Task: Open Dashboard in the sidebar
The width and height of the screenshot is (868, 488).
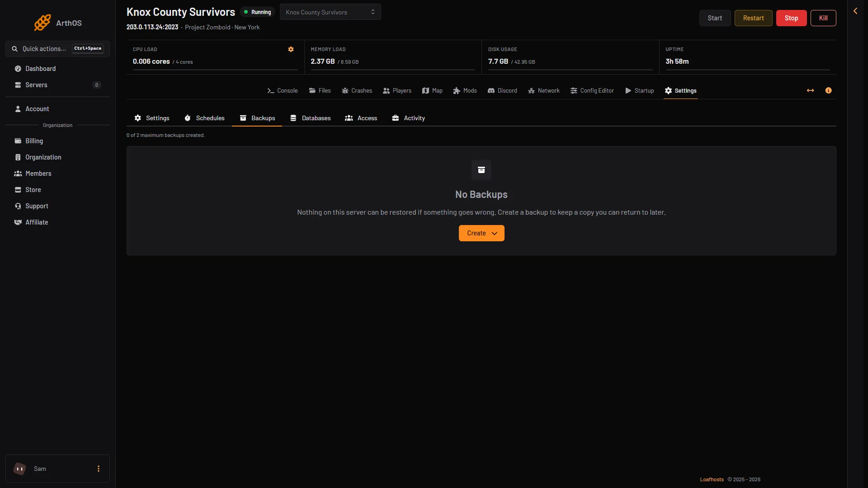Action: click(57, 69)
